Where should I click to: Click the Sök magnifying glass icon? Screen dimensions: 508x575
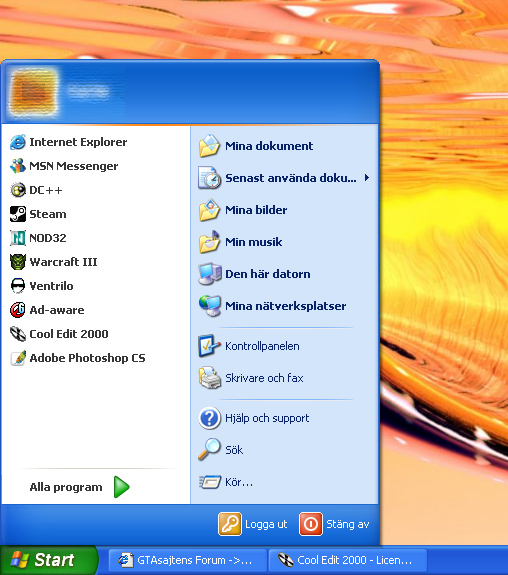(209, 450)
